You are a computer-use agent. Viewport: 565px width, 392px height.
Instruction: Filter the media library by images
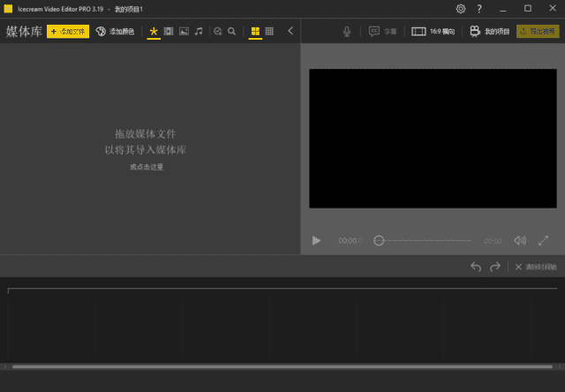(184, 31)
